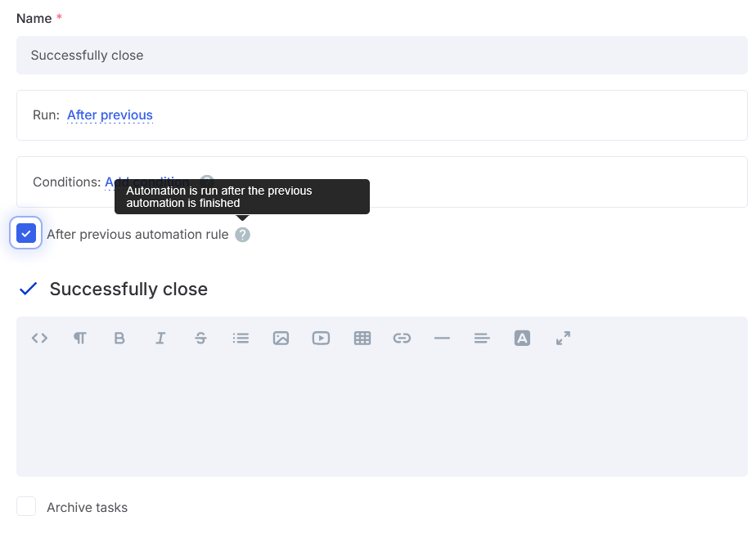Apply strikethrough formatting
Screen dimensions: 756x534
pos(200,338)
